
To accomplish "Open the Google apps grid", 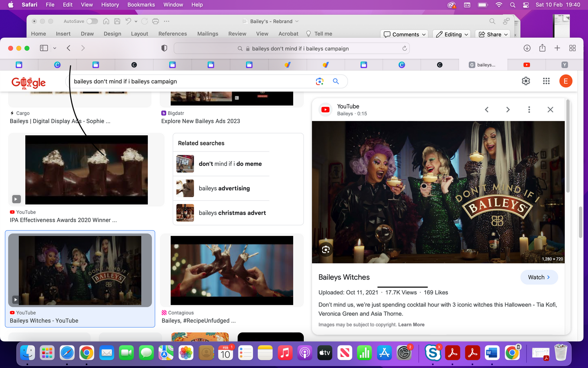I will pos(546,81).
